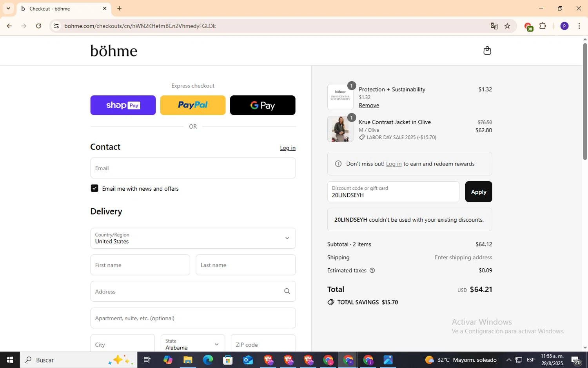The image size is (588, 368).
Task: Remove Protection + Sustainability from cart
Action: pos(369,105)
